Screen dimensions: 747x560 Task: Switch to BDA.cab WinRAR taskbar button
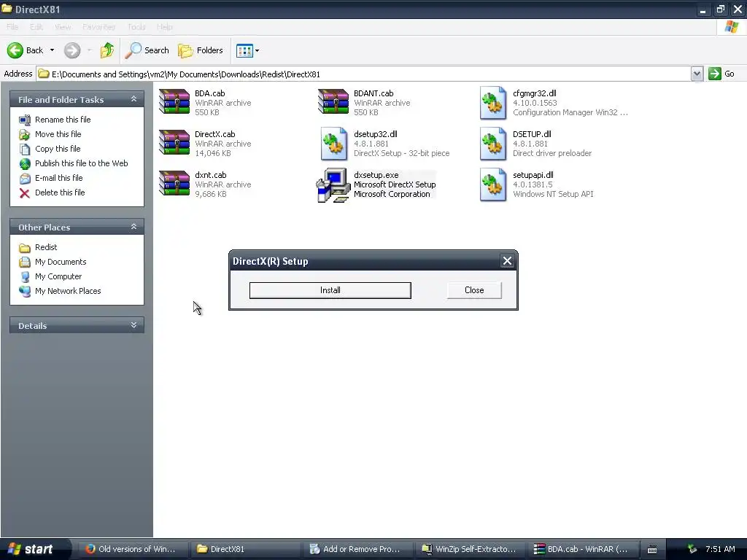581,549
